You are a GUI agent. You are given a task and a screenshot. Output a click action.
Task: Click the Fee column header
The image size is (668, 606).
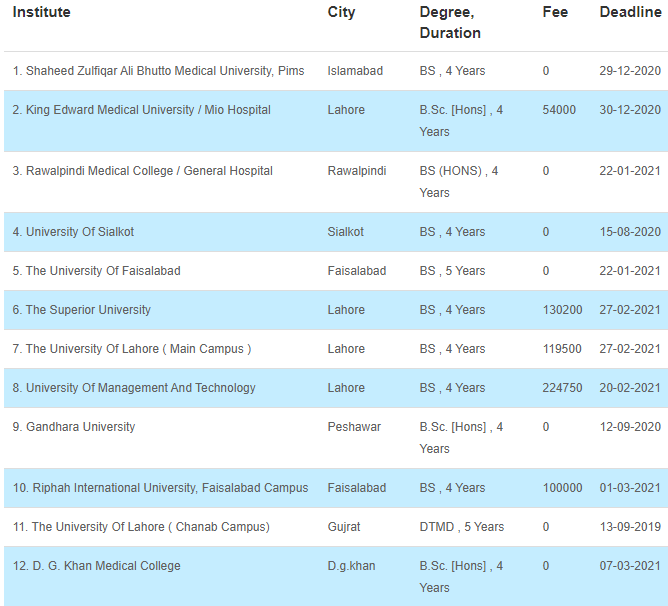point(555,12)
